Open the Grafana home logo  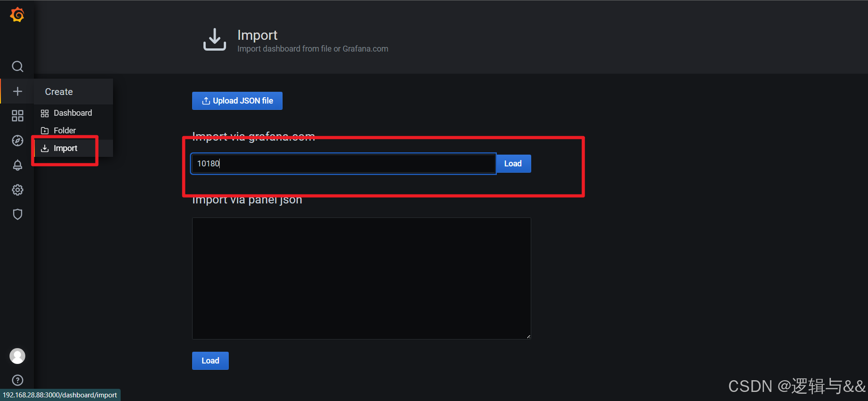[17, 15]
